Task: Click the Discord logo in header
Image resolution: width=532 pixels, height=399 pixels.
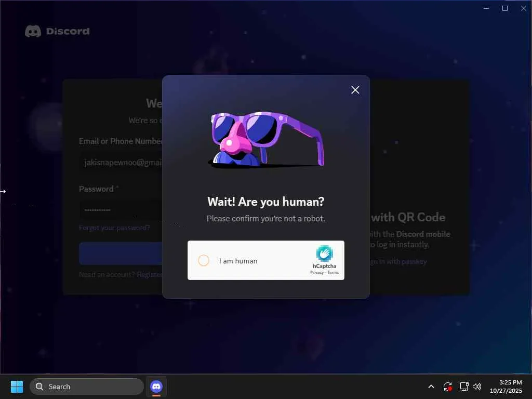Action: [x=57, y=31]
